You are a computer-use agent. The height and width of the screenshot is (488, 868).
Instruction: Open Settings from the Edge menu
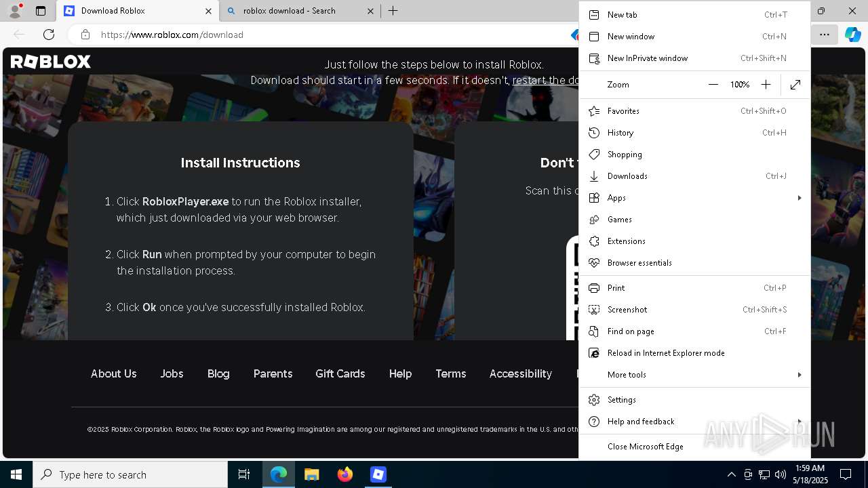point(694,400)
